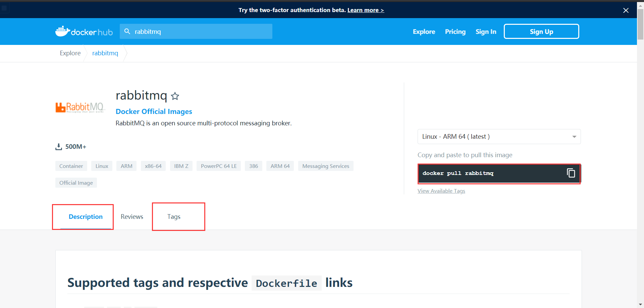The height and width of the screenshot is (308, 644).
Task: Switch to the Tags tab
Action: (x=174, y=217)
